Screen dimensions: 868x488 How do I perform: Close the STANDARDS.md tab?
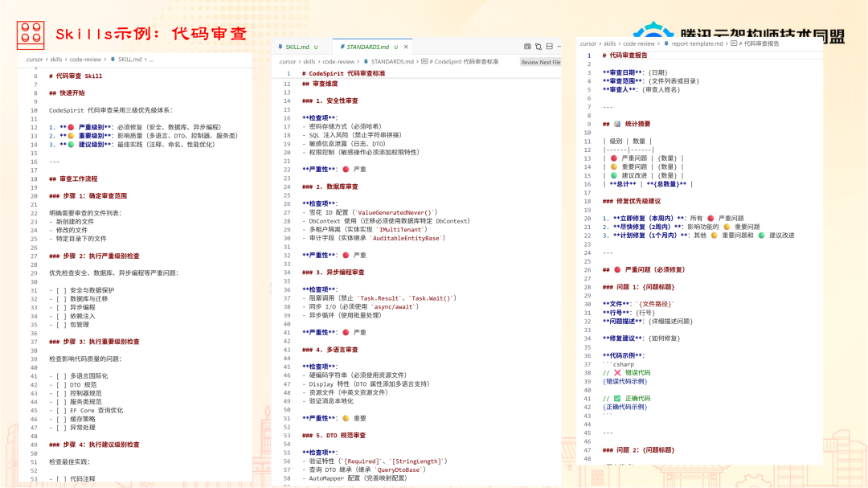(406, 47)
